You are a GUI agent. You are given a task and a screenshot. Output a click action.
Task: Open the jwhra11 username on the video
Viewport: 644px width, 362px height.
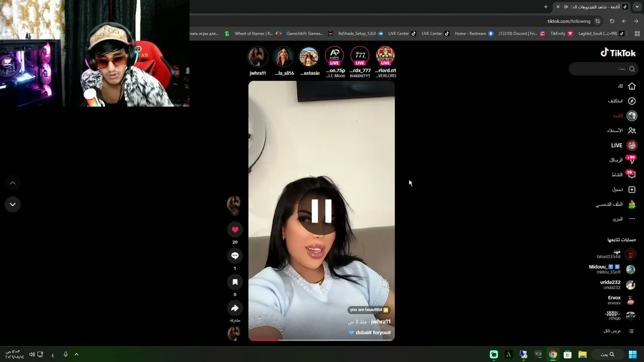381,322
